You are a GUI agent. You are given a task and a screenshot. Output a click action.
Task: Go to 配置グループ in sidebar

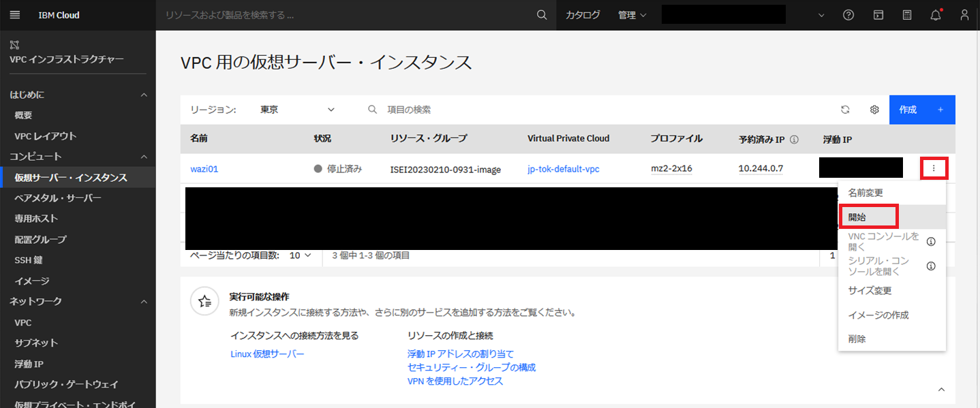click(40, 240)
